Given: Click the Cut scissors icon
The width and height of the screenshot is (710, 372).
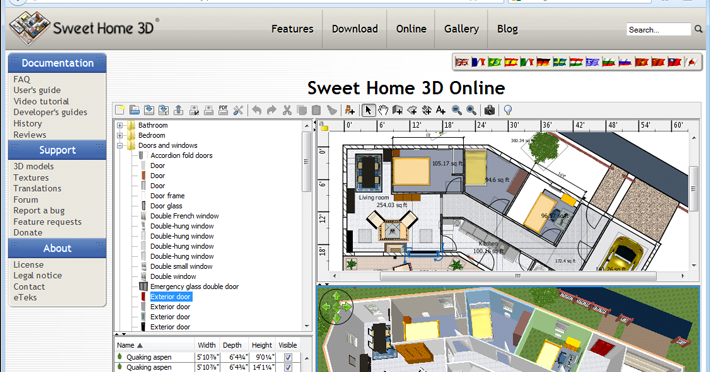Looking at the screenshot, I should point(287,110).
